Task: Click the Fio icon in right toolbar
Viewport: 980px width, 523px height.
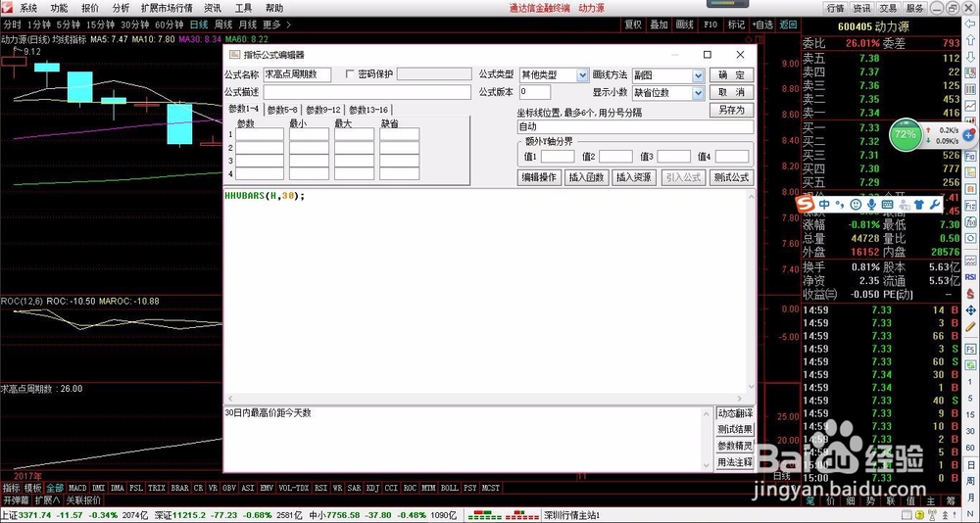Action: tap(970, 155)
